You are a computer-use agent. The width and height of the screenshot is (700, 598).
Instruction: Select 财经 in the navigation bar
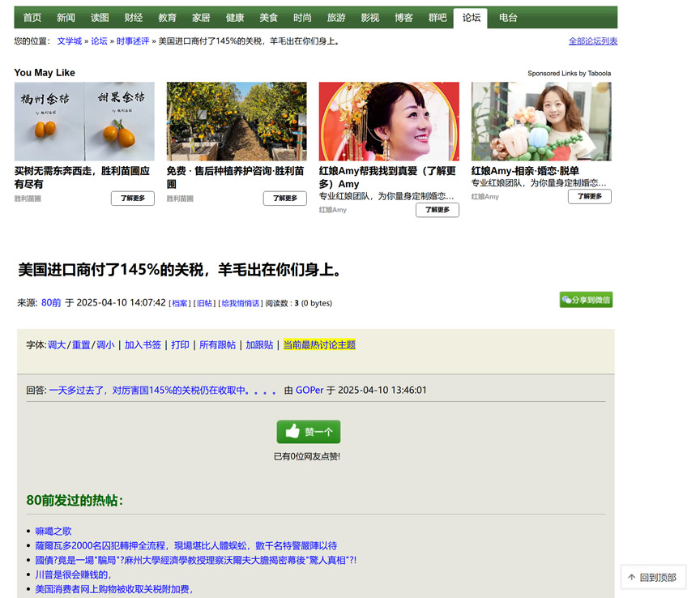[x=134, y=17]
